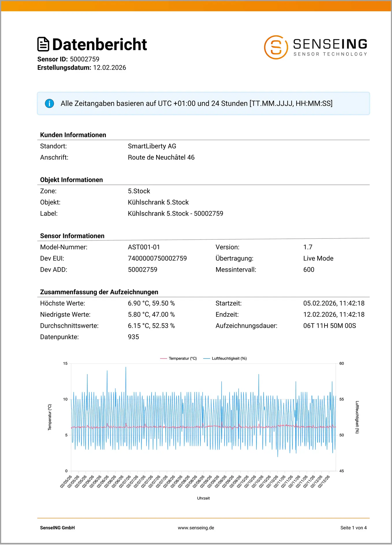The width and height of the screenshot is (392, 555).
Task: Click the SenseING GmbH footer text
Action: (57, 528)
